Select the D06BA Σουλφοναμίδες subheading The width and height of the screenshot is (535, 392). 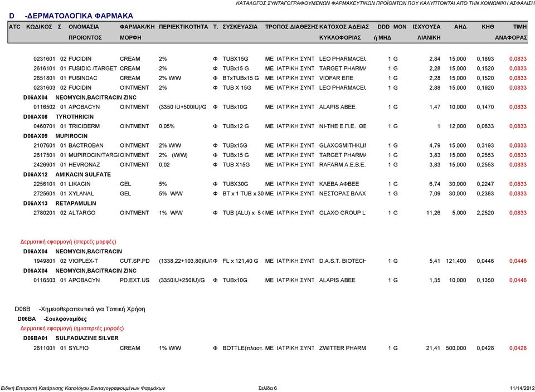(52, 319)
